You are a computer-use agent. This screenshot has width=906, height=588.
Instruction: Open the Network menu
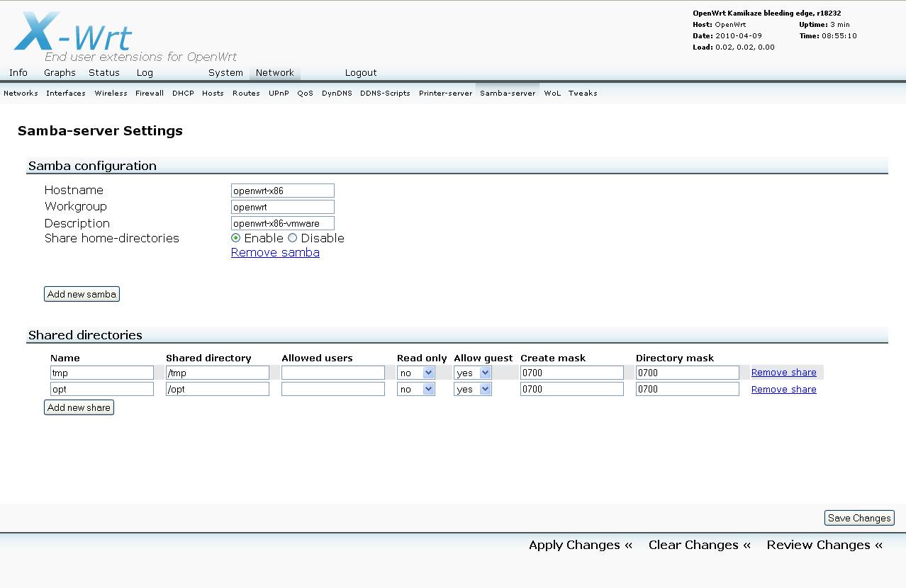[275, 72]
